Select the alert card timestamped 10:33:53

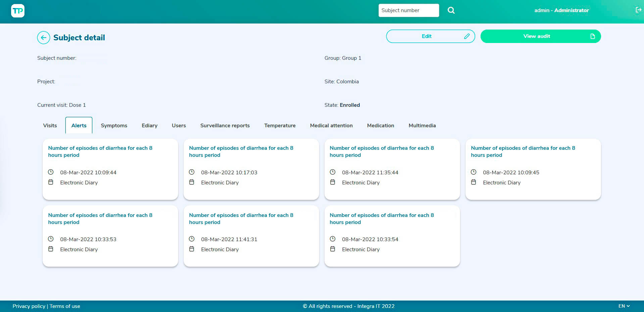point(110,236)
